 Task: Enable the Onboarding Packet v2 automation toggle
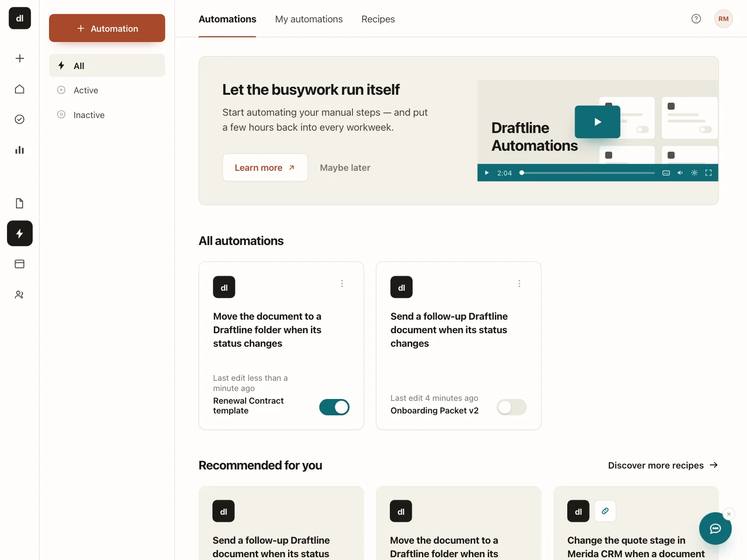pyautogui.click(x=512, y=407)
